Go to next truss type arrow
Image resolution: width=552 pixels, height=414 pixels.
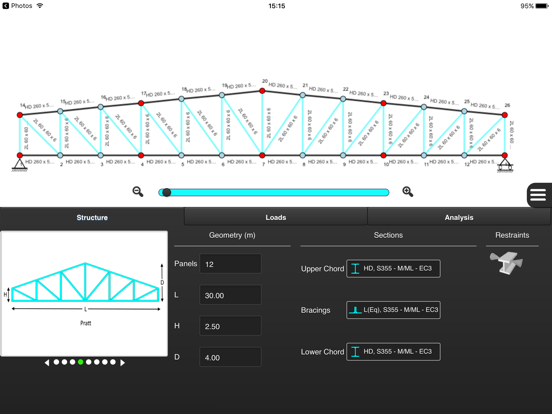(122, 362)
